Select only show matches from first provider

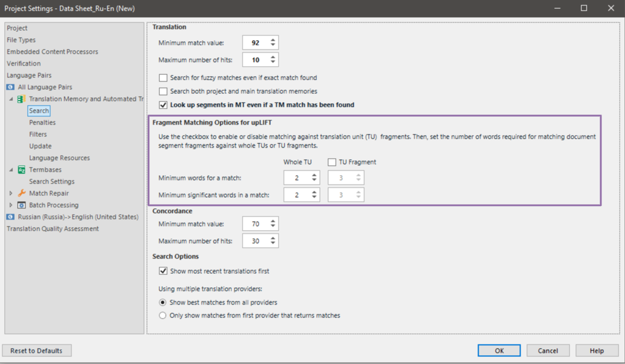(x=163, y=316)
